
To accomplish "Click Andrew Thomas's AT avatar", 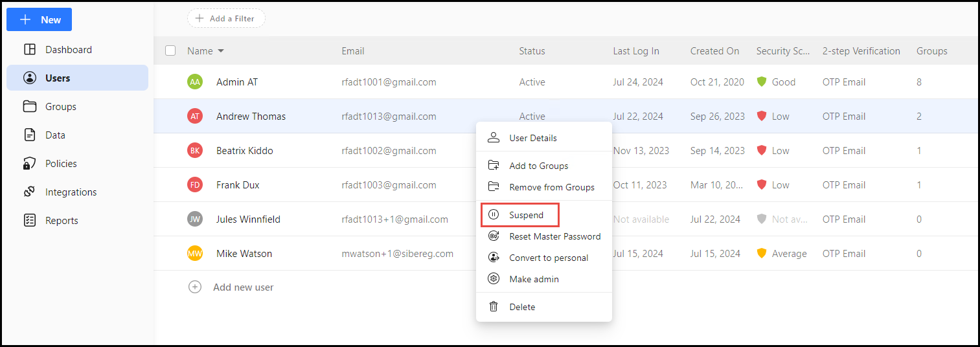I will tap(195, 117).
